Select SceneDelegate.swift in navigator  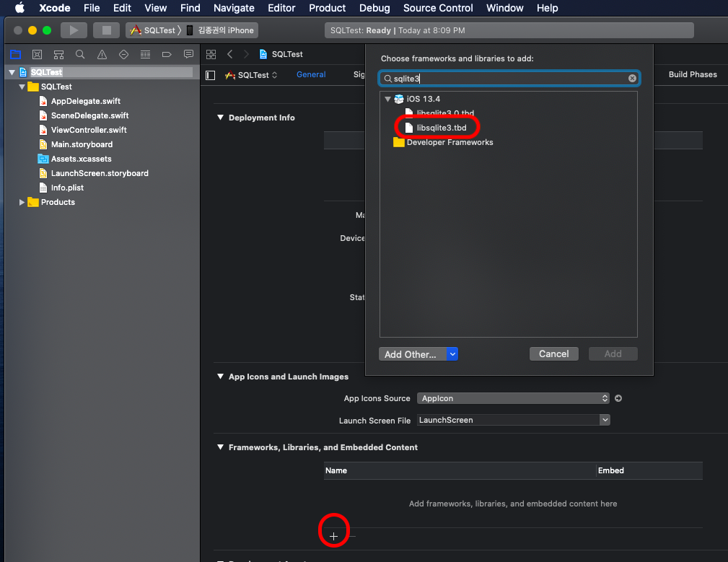89,115
